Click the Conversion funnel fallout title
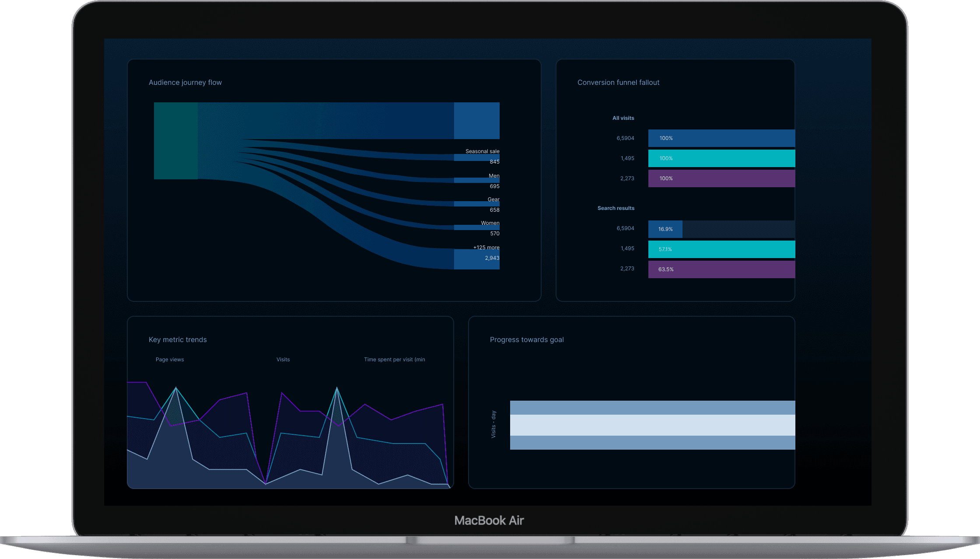The width and height of the screenshot is (980, 559). pyautogui.click(x=618, y=83)
